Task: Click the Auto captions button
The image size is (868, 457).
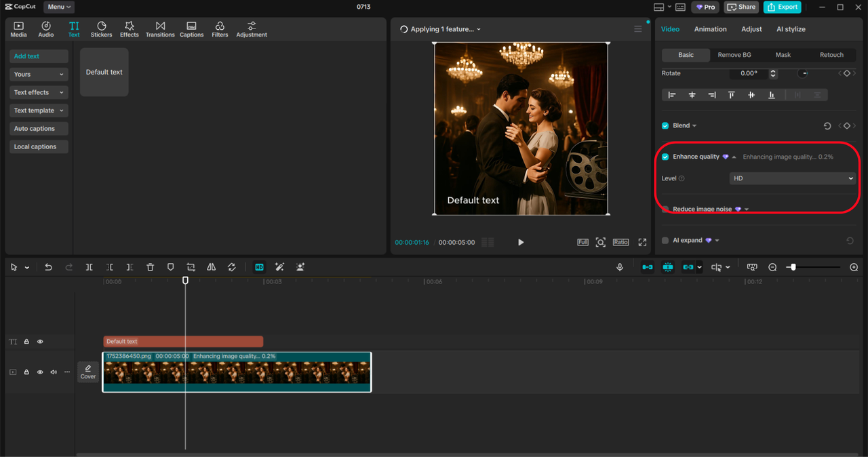Action: tap(39, 129)
